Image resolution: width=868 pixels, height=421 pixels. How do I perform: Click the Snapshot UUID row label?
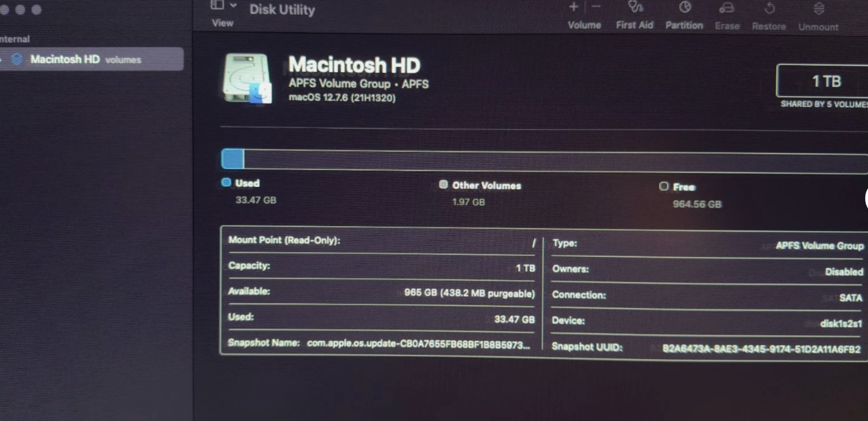click(587, 347)
